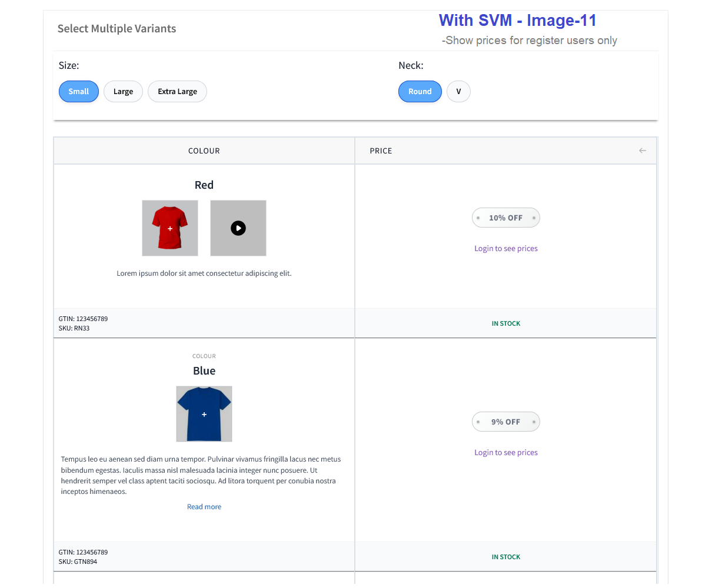This screenshot has height=588, width=712.
Task: Zoom the blue t-shirt image
Action: 204,414
